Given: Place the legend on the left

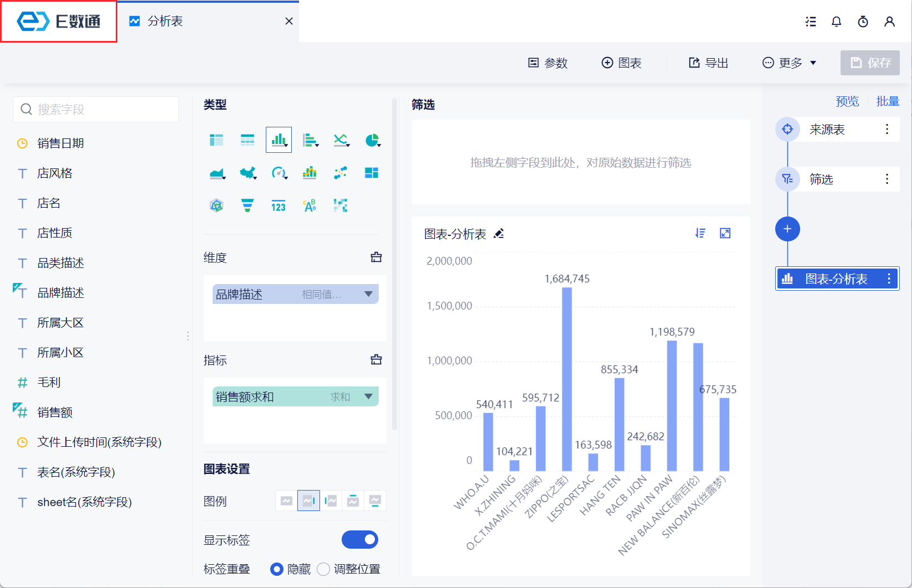Looking at the screenshot, I should click(x=331, y=501).
